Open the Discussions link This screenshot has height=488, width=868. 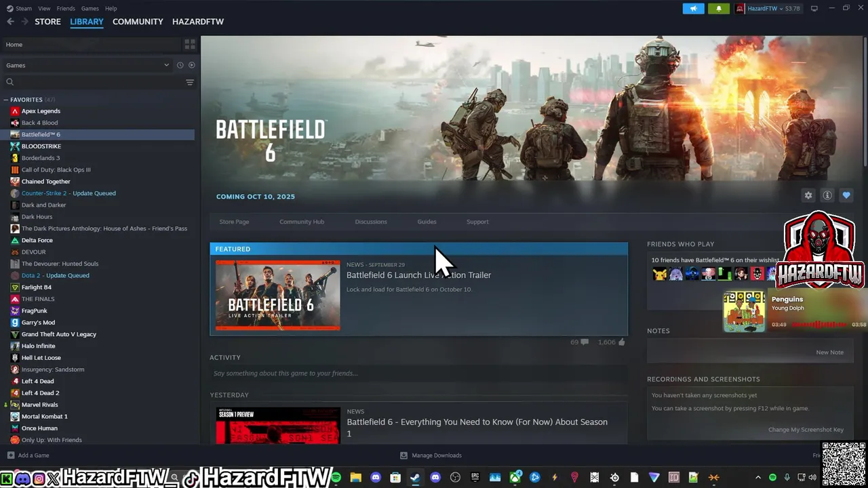tap(371, 222)
